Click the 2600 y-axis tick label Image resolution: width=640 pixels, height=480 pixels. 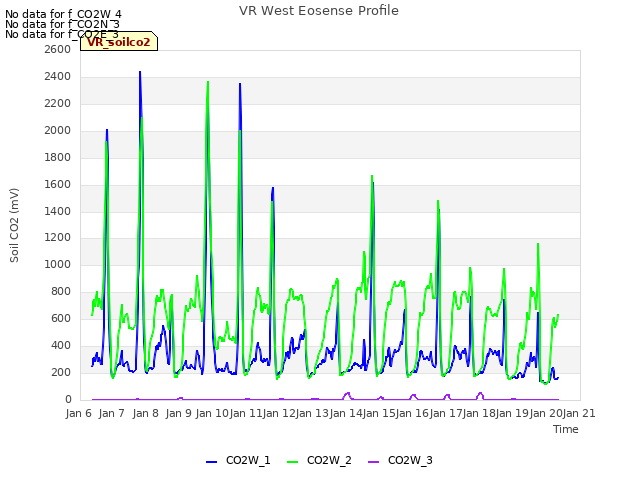(x=58, y=49)
